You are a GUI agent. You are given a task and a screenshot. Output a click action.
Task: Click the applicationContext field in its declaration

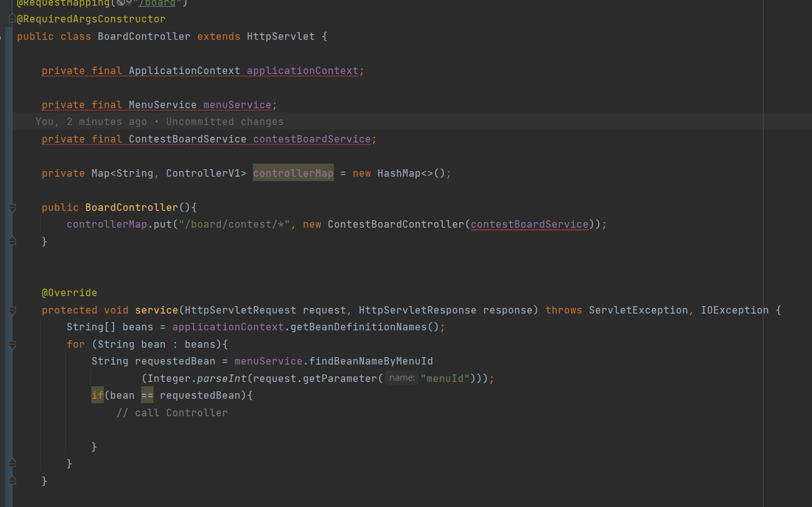(303, 70)
